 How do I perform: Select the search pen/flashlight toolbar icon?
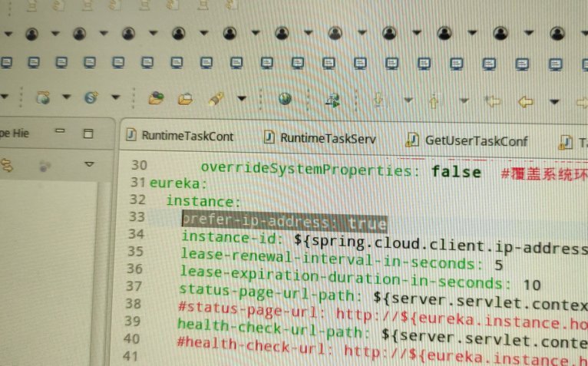coord(216,99)
